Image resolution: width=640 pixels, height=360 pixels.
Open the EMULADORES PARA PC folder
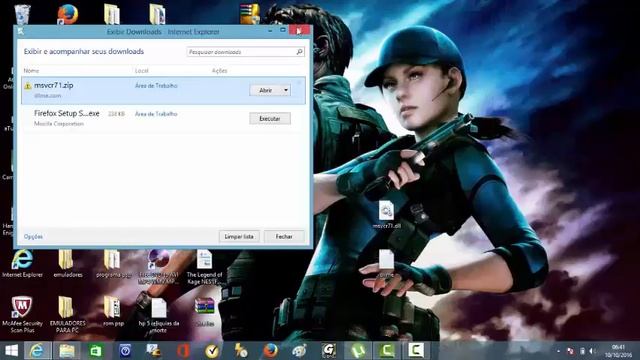point(67,314)
